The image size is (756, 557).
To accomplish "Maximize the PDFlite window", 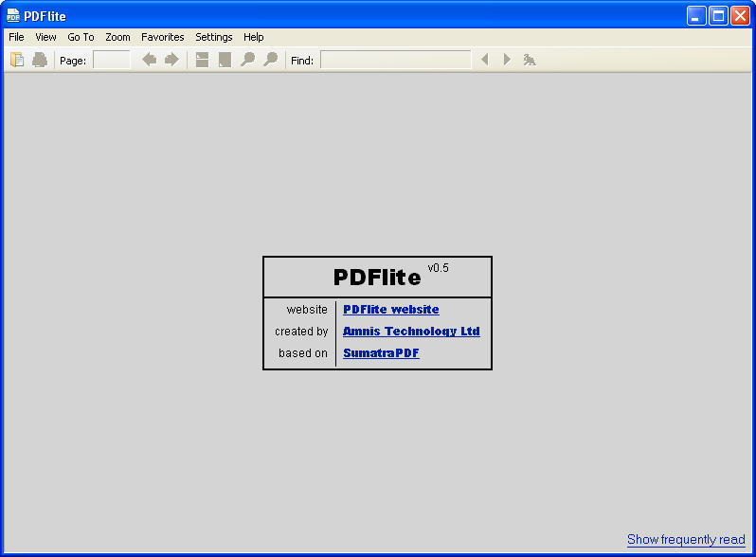I will (718, 16).
